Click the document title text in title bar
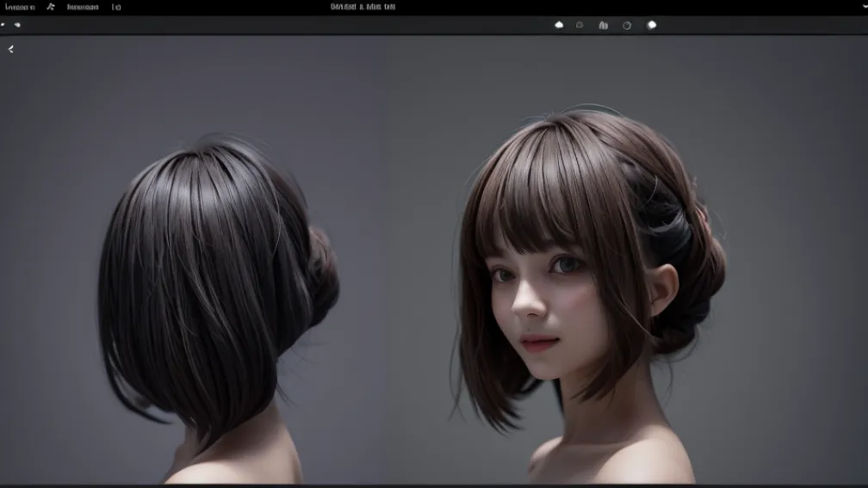The image size is (868, 488). [363, 7]
